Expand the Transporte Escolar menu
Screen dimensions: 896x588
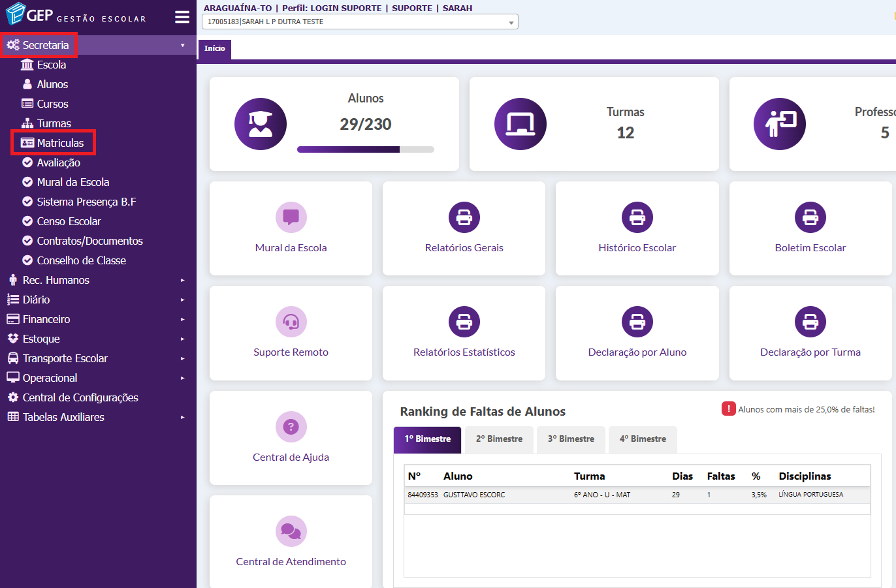65,358
